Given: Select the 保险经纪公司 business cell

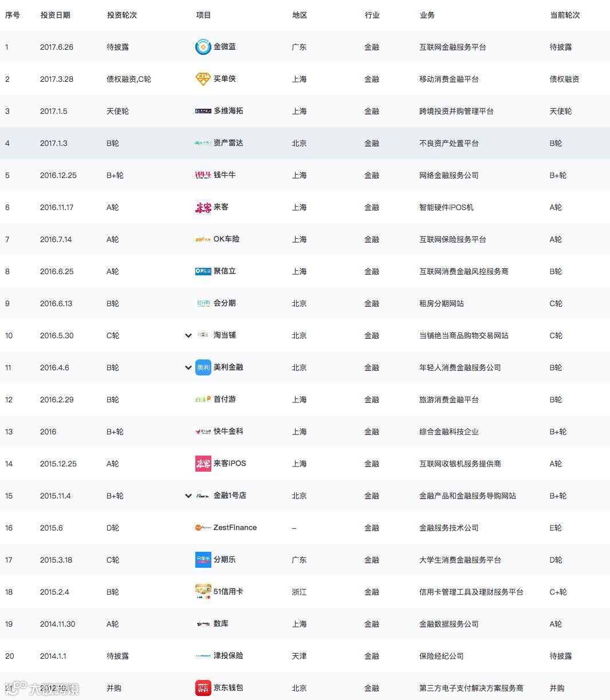Looking at the screenshot, I should coord(442,656).
